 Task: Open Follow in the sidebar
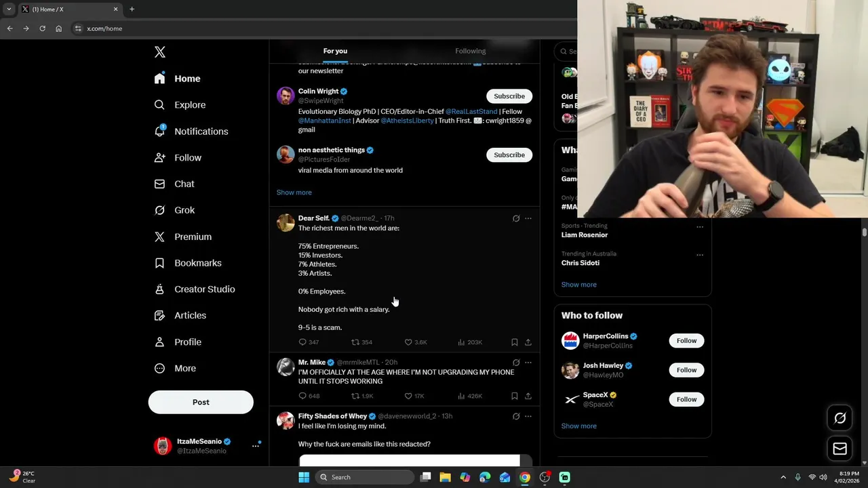tap(178, 157)
